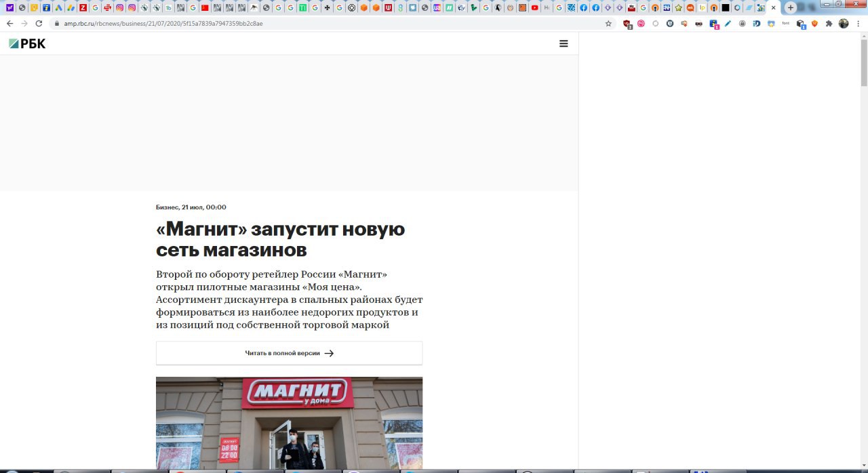Viewport: 868px width, 473px height.
Task: Go forward to the next page
Action: click(24, 23)
